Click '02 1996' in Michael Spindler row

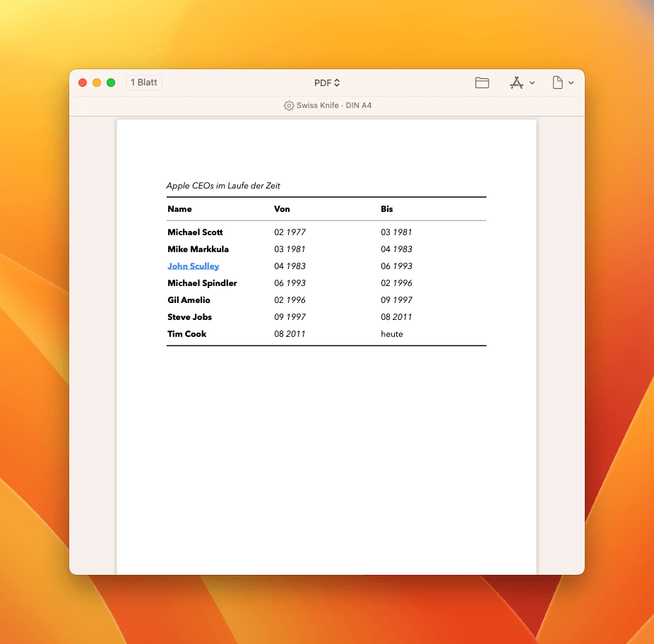[396, 283]
